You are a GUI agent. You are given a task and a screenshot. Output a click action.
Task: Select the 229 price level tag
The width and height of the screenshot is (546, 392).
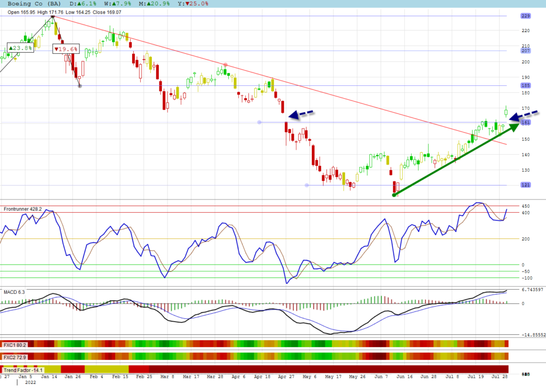[x=525, y=16]
